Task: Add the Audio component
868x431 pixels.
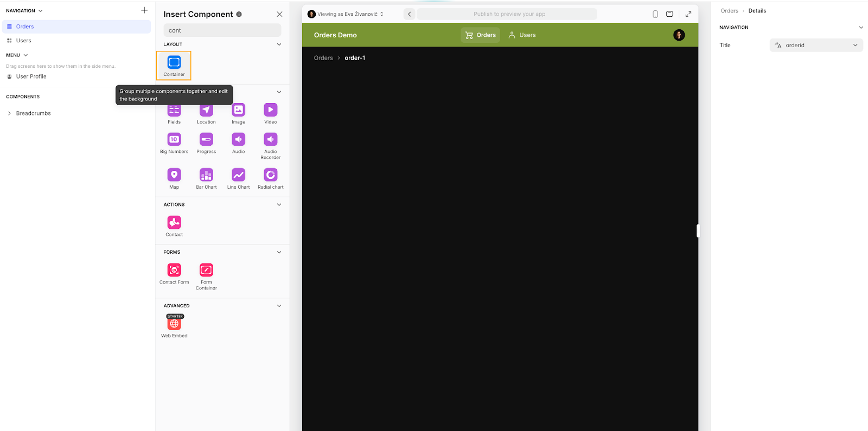Action: tap(239, 144)
